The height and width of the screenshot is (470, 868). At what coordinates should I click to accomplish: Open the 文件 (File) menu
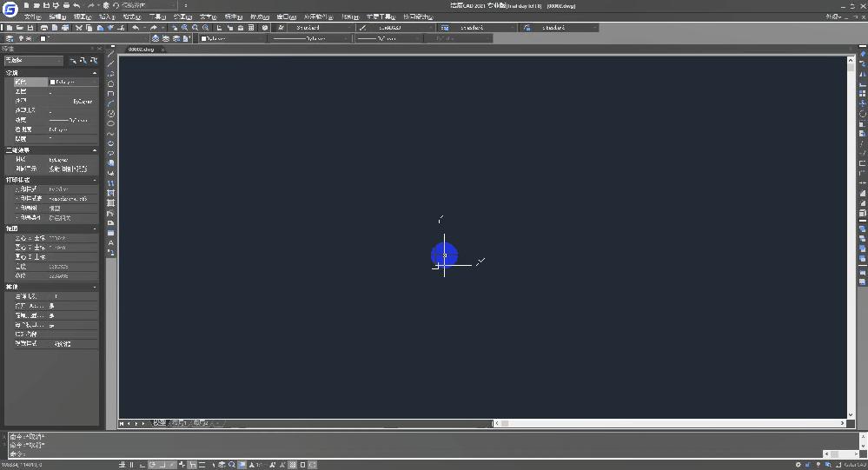pyautogui.click(x=31, y=17)
